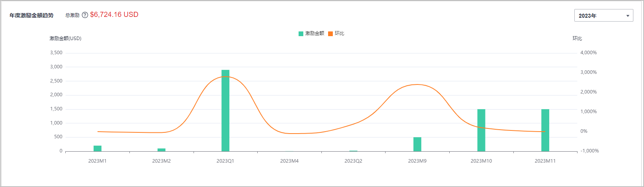
Task: Click the green 激励金额 legend swatch
Action: [301, 34]
